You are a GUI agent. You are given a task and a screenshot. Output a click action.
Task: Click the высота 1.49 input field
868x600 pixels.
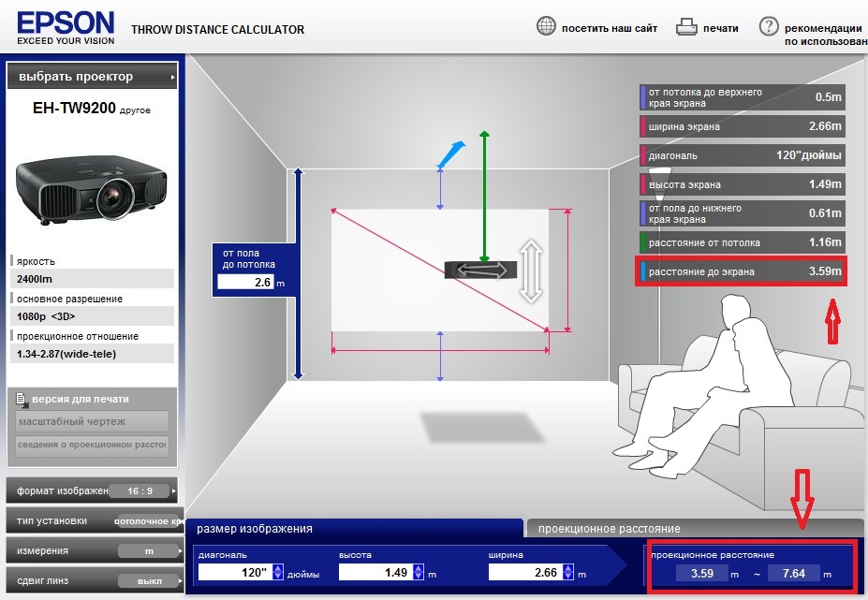pos(375,572)
